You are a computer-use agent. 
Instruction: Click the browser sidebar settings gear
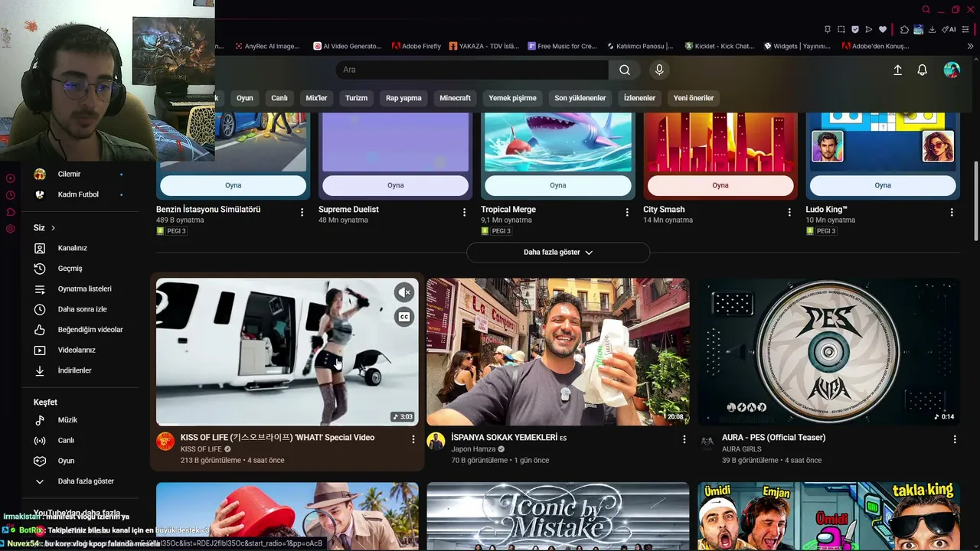click(x=11, y=229)
